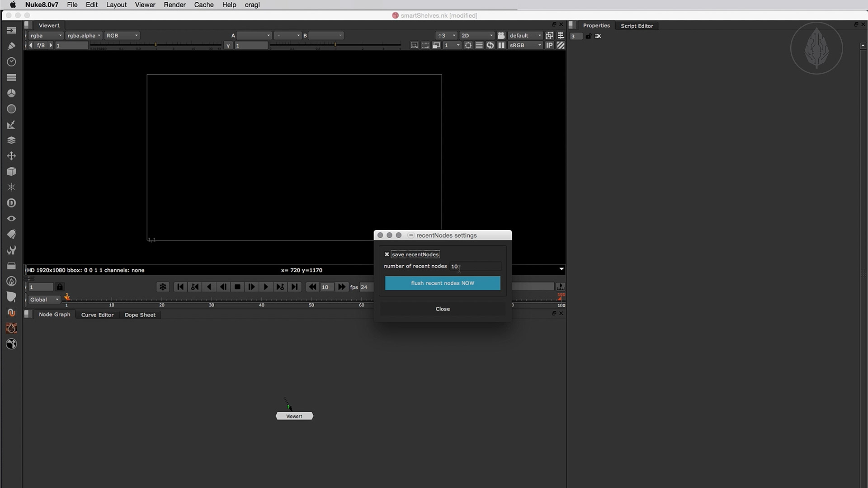Click the viewer refresh icon

[490, 45]
